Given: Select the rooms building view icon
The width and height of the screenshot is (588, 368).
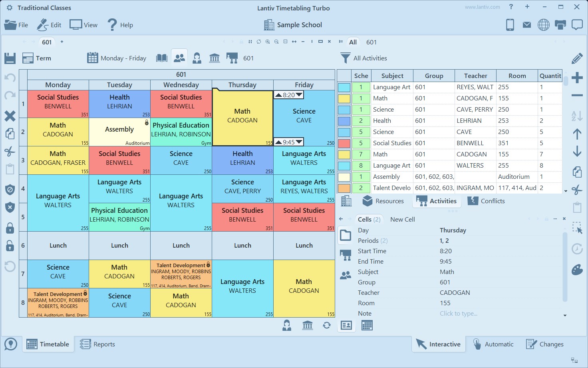Looking at the screenshot, I should pos(215,58).
